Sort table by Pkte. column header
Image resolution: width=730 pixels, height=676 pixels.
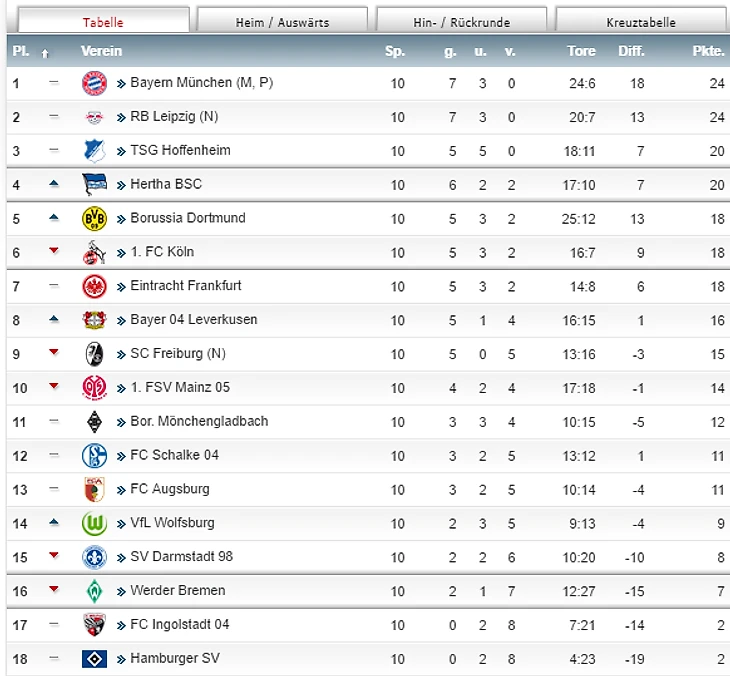[707, 51]
